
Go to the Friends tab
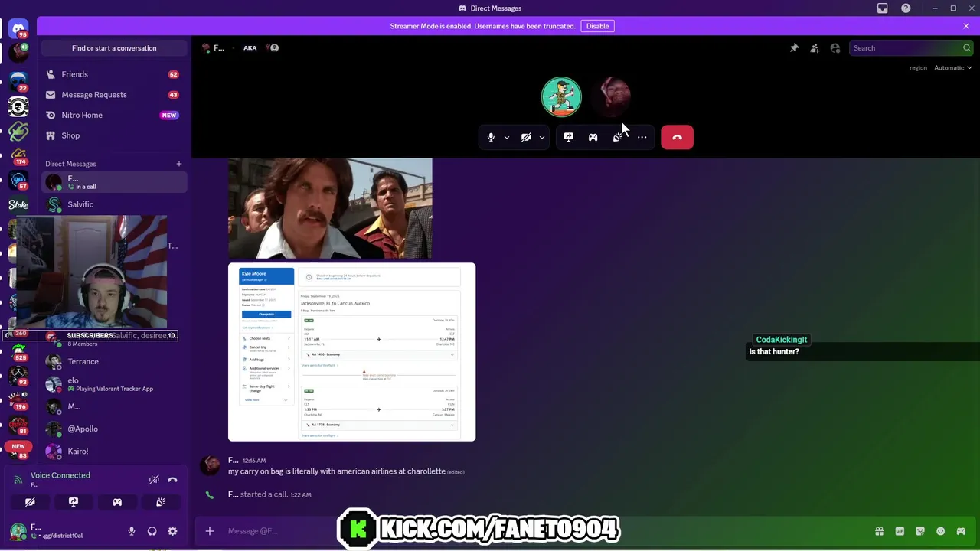click(x=114, y=74)
